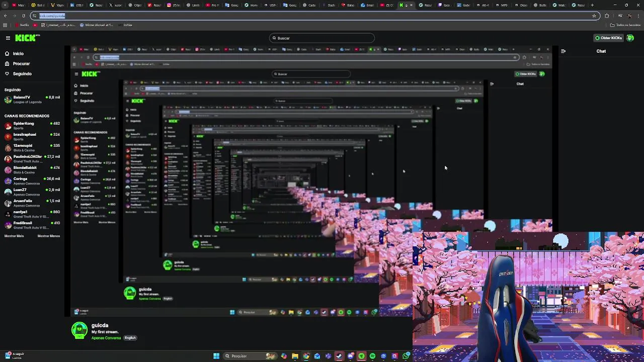The height and width of the screenshot is (362, 644).
Task: Open the Netflix bookmark
Action: 22,25
